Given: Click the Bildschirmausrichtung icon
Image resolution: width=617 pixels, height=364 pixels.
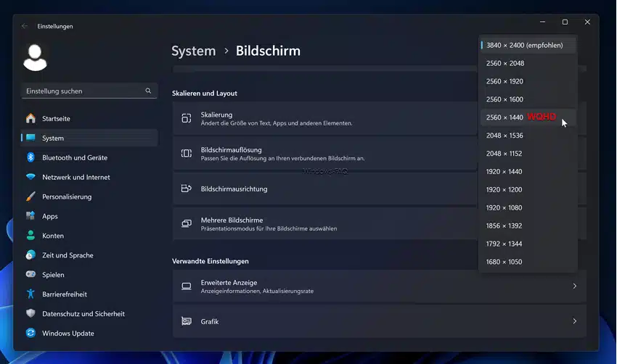Looking at the screenshot, I should 186,189.
